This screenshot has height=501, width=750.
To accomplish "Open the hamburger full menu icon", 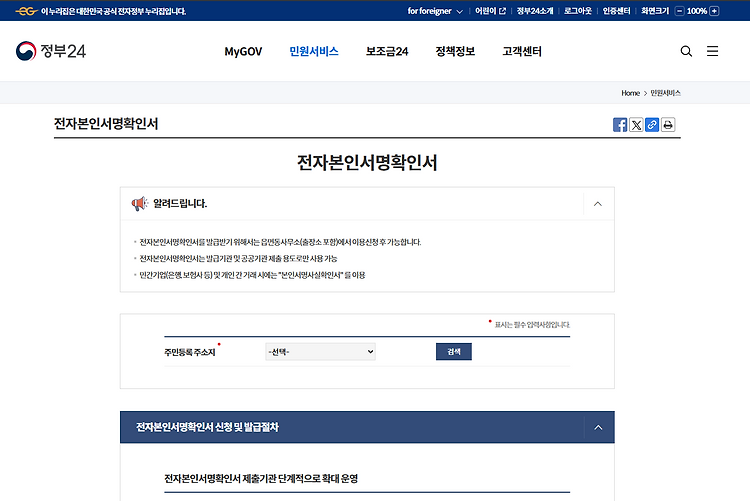I will (712, 51).
